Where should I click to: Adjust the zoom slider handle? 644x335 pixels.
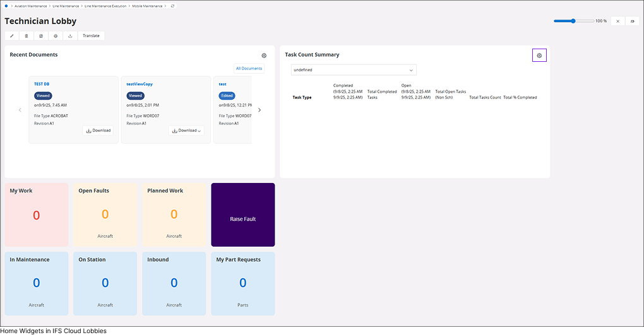pyautogui.click(x=573, y=21)
